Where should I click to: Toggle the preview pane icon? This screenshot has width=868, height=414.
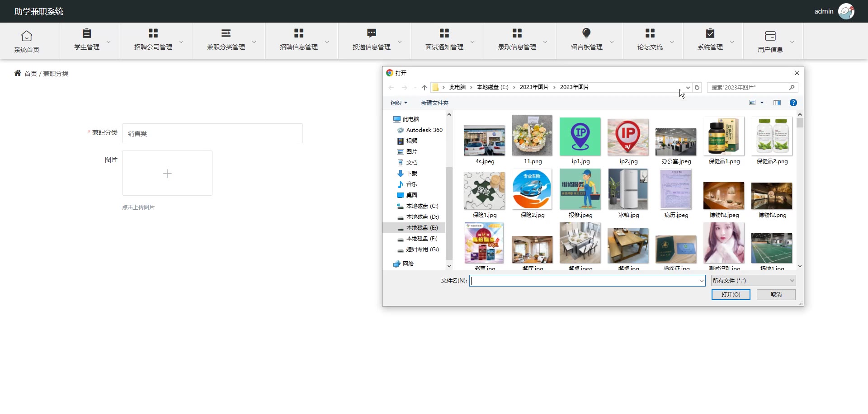(777, 103)
